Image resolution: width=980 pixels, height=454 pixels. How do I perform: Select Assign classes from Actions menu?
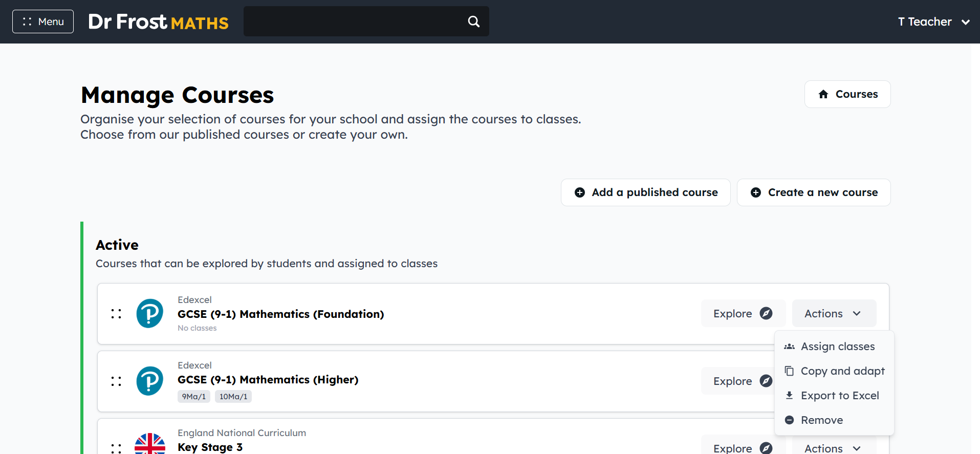click(x=834, y=347)
